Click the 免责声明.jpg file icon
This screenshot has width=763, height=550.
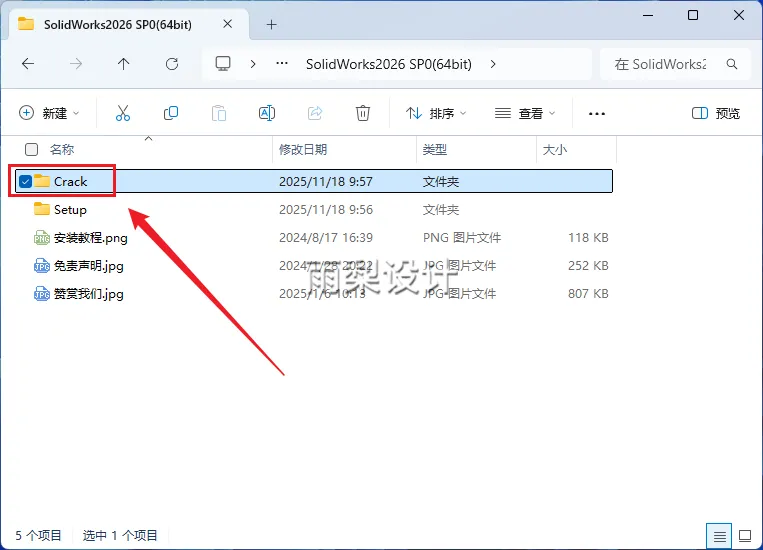42,266
